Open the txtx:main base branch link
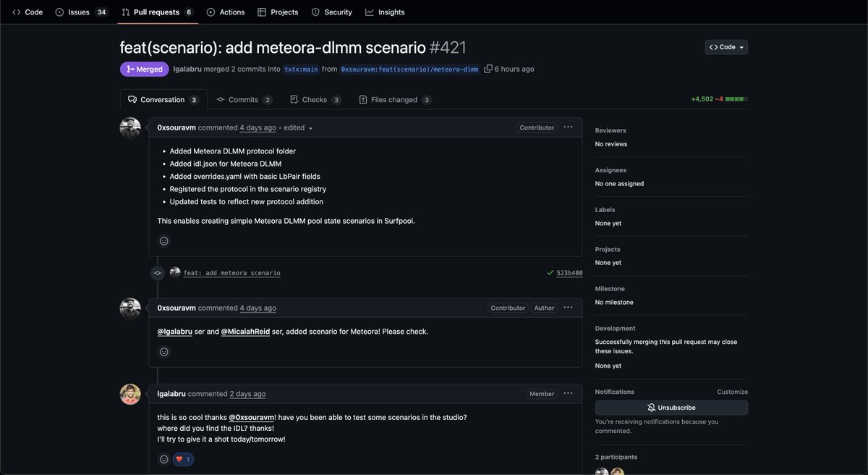Image resolution: width=868 pixels, height=475 pixels. pyautogui.click(x=302, y=70)
